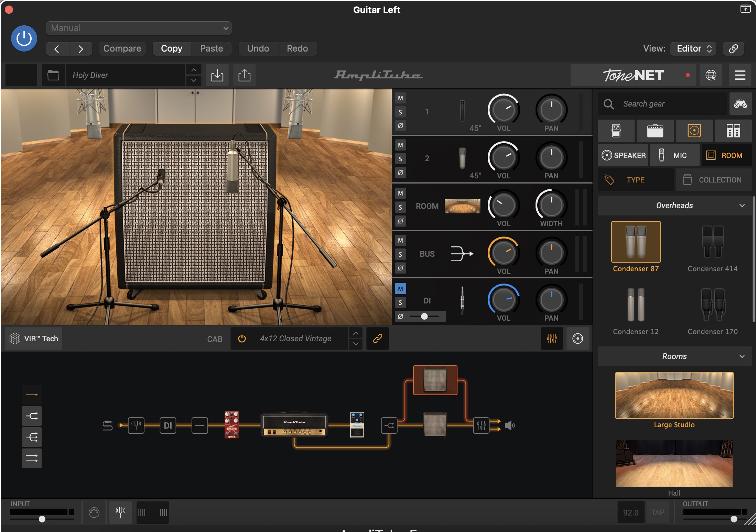Image resolution: width=756 pixels, height=532 pixels.
Task: Click the Copy button
Action: point(172,48)
